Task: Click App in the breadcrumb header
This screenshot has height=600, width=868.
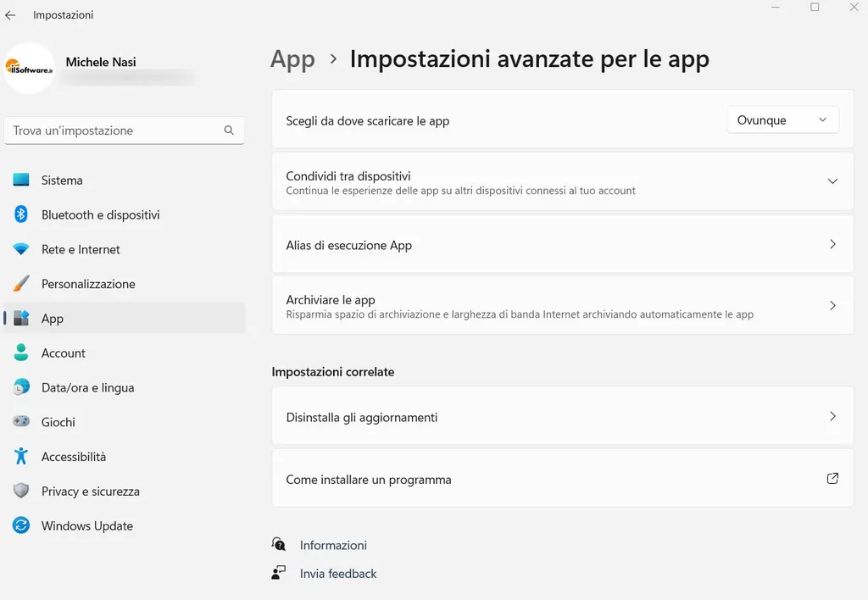Action: 292,59
